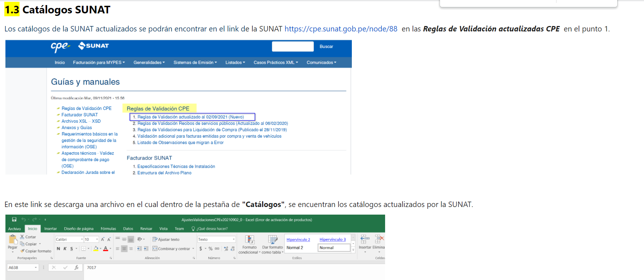
Task: Click the Formato condicional icon
Action: click(x=250, y=240)
